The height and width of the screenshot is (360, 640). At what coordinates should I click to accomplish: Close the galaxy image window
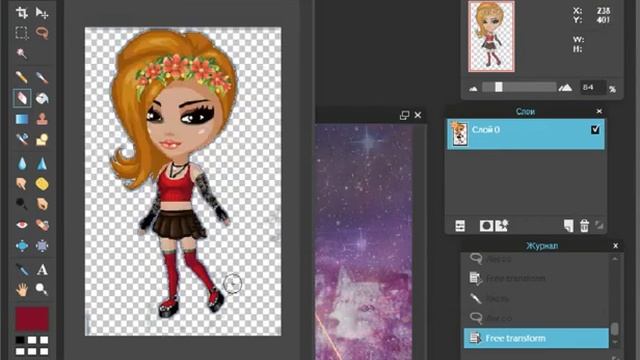coord(418,116)
